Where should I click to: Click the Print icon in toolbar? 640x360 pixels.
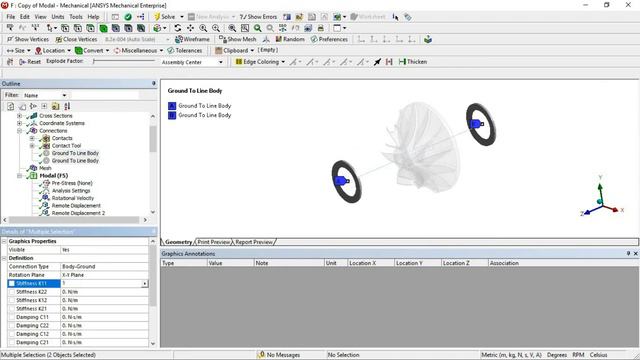321,28
